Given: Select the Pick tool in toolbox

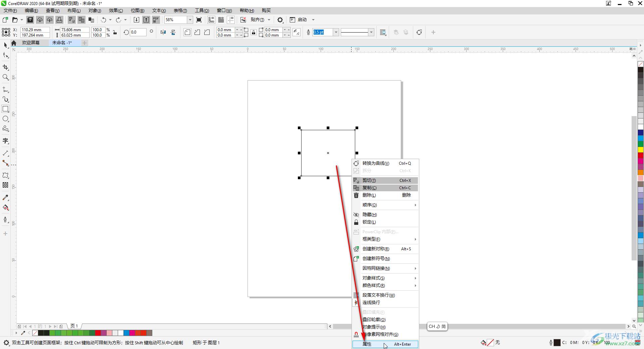Looking at the screenshot, I should tap(5, 45).
